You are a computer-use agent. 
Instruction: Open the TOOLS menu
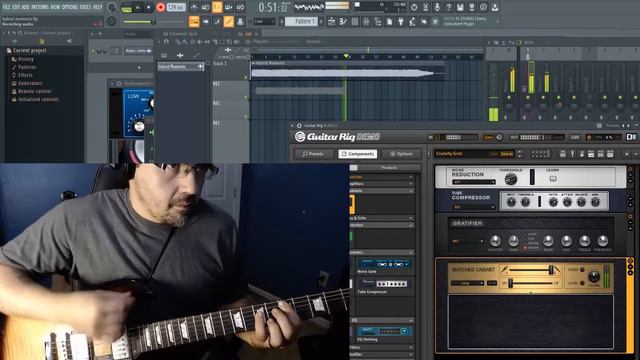click(x=85, y=7)
